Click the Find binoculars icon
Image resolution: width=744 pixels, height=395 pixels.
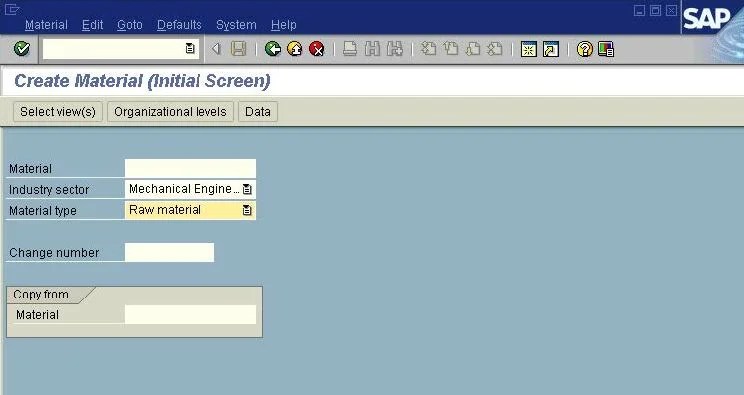coord(372,49)
